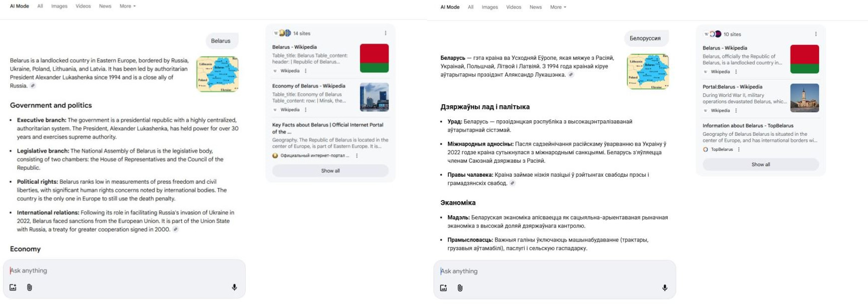Click the 'Belarus' query chip
The image size is (868, 305).
click(221, 41)
